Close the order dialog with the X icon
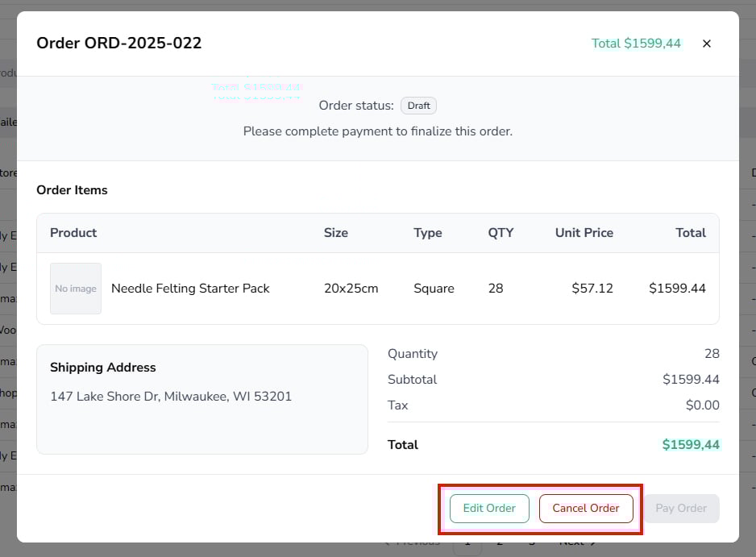This screenshot has height=557, width=756. pyautogui.click(x=707, y=44)
